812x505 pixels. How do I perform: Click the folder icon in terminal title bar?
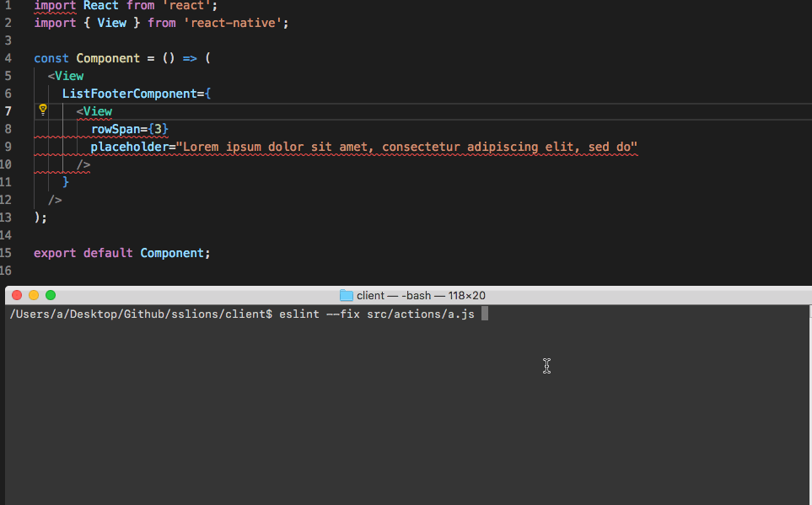click(346, 295)
